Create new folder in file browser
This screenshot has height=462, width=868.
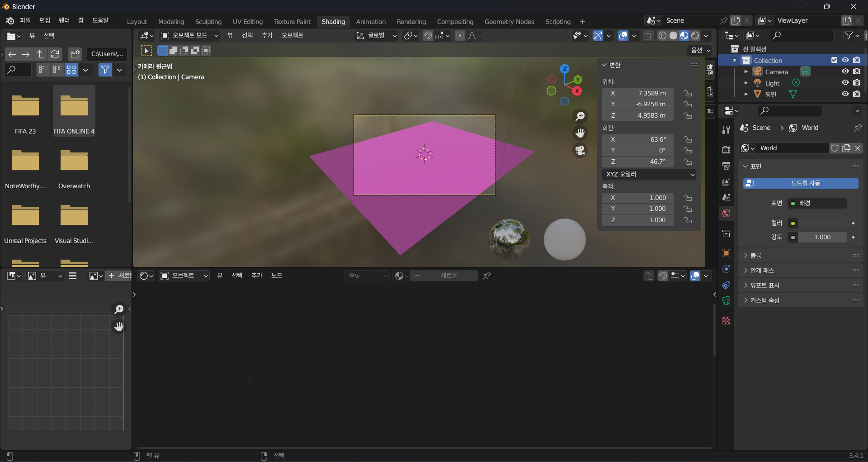pyautogui.click(x=75, y=54)
